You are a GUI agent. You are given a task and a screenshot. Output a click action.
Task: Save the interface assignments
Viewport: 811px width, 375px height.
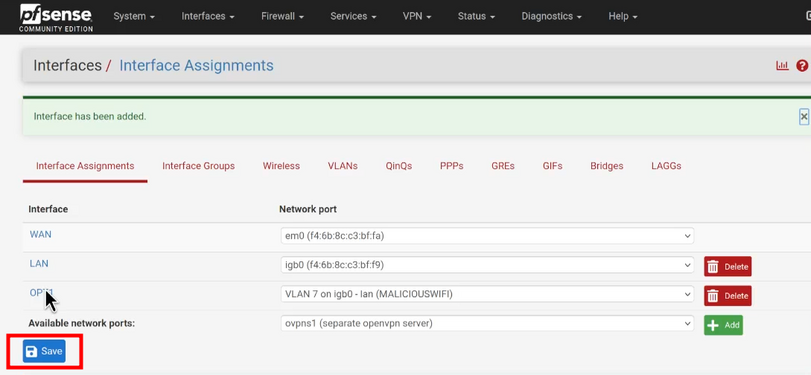tap(44, 351)
